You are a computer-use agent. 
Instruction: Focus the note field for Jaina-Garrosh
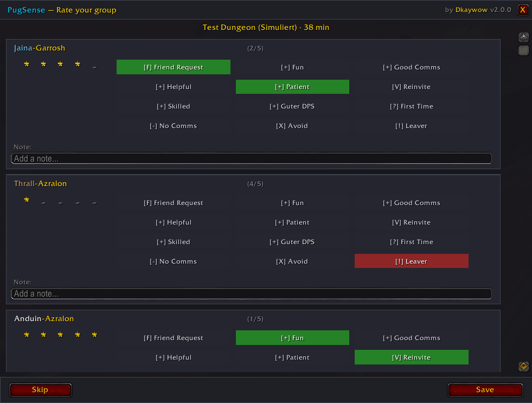pos(252,158)
